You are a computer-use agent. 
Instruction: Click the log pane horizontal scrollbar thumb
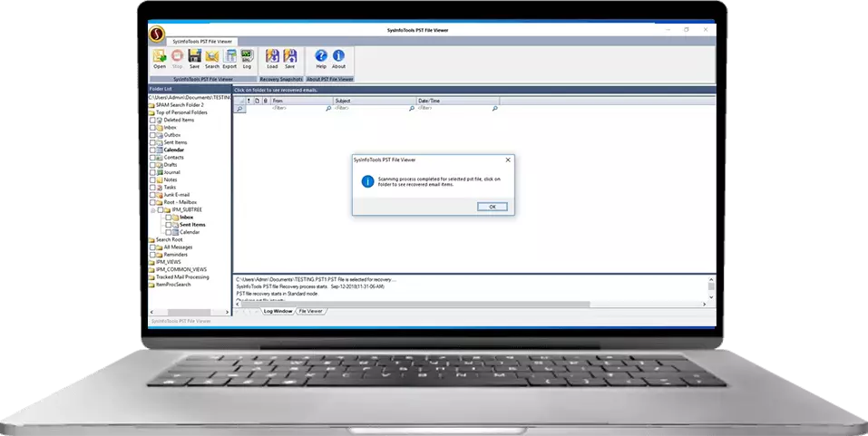[x=415, y=305]
